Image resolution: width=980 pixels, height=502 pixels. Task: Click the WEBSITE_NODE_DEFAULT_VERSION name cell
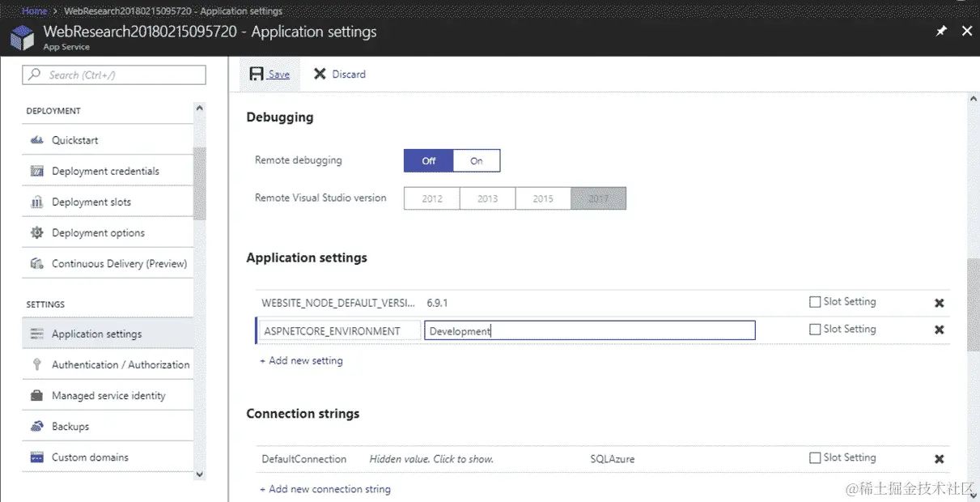pos(337,303)
